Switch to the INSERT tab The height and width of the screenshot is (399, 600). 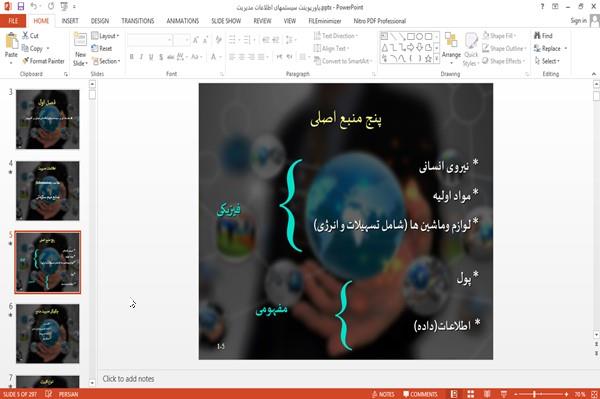[x=70, y=21]
